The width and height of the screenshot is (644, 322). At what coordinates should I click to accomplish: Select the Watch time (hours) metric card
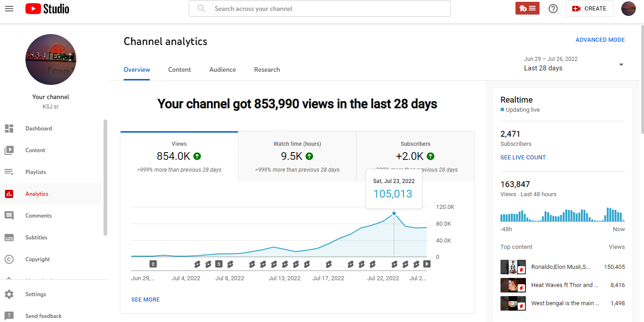click(x=297, y=156)
